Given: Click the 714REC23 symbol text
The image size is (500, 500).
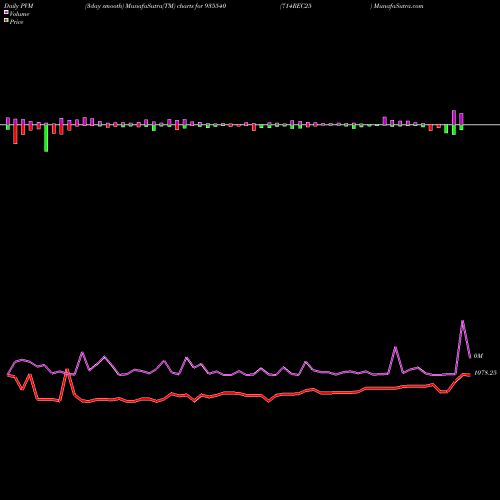Looking at the screenshot, I should [x=297, y=6].
